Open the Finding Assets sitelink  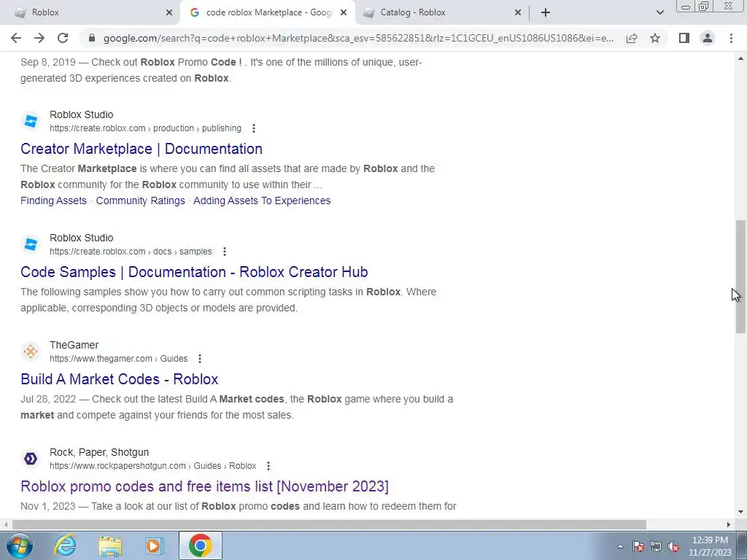[53, 201]
